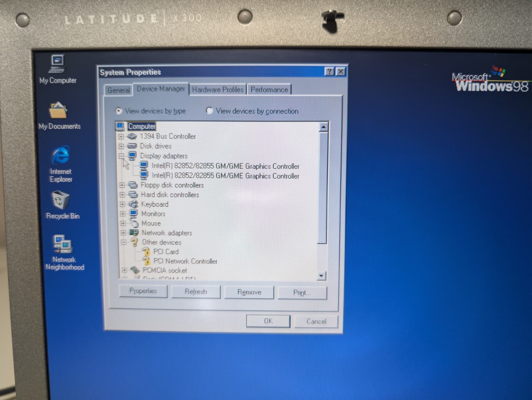Select PCI Network Controller warning icon

pos(146,261)
